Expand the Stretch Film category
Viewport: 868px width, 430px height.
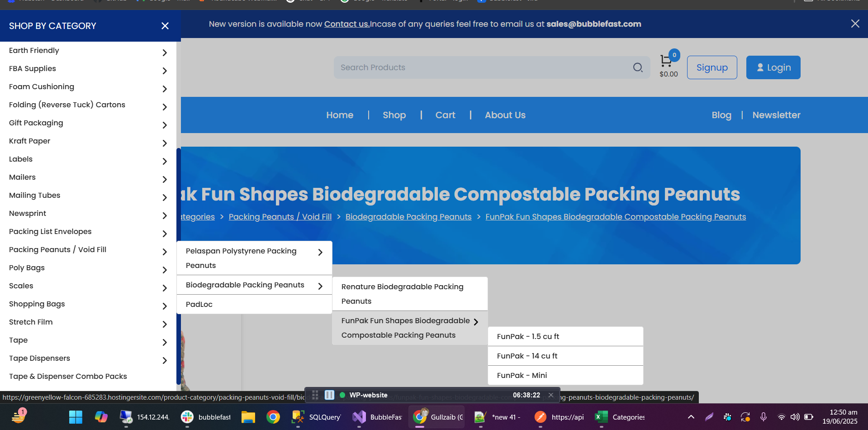(x=165, y=324)
